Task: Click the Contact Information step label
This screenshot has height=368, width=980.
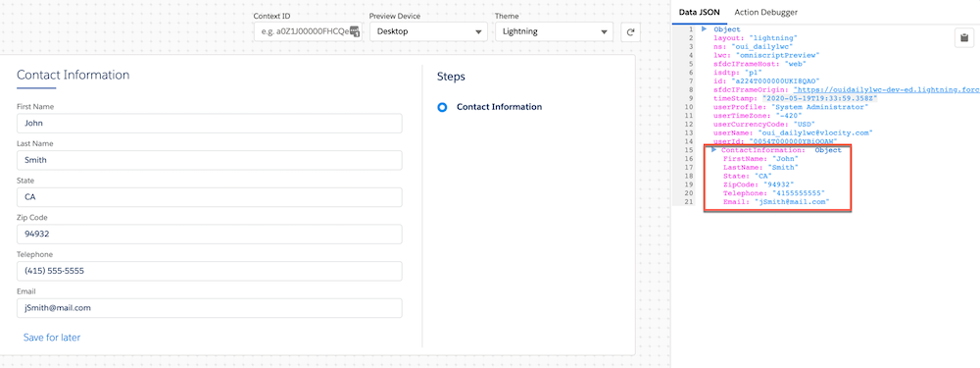Action: tap(500, 107)
